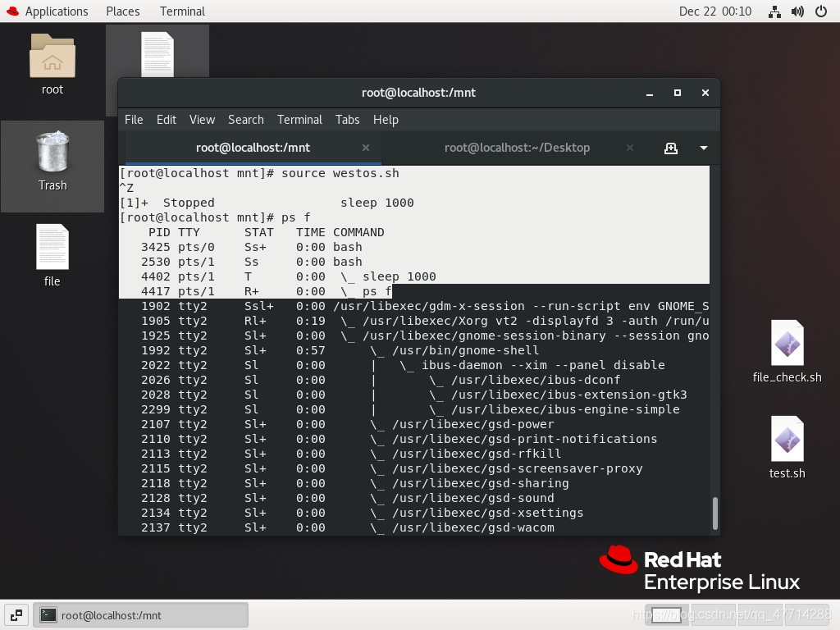Click the volume icon in the top panel

pyautogui.click(x=797, y=11)
